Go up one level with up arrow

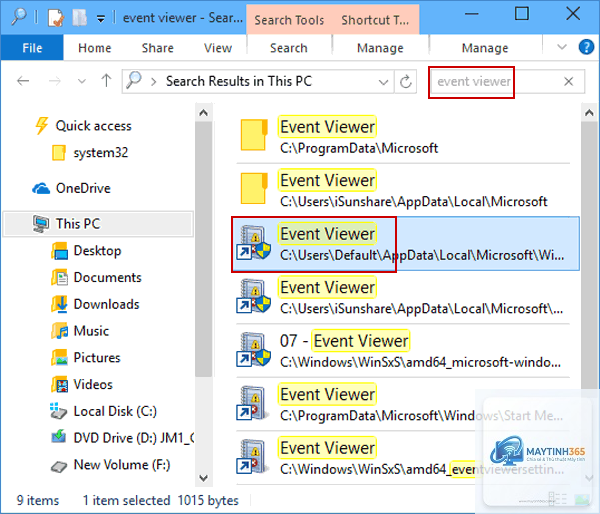point(106,80)
